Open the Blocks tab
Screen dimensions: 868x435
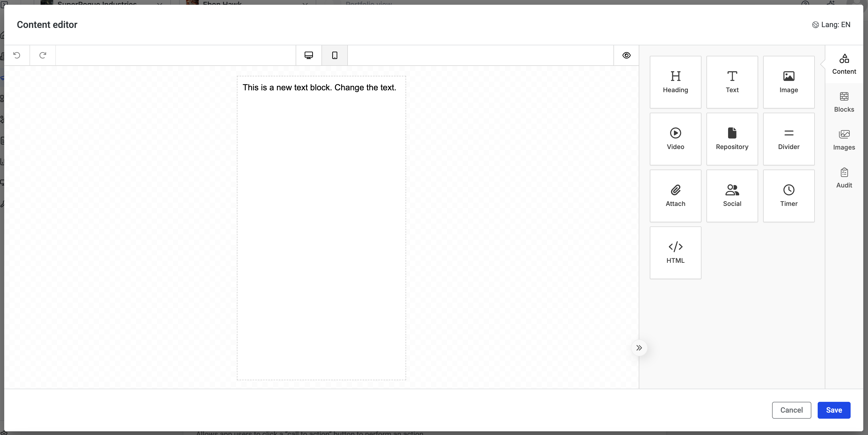(844, 102)
